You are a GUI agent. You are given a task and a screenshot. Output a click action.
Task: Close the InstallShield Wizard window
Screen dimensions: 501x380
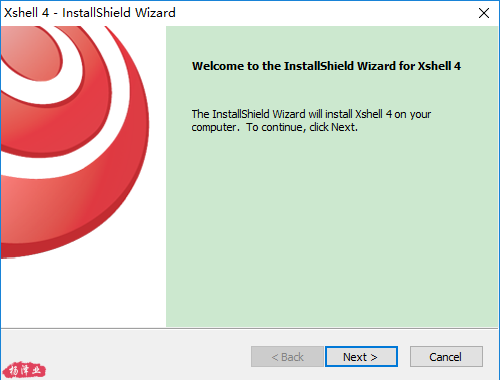pos(484,13)
